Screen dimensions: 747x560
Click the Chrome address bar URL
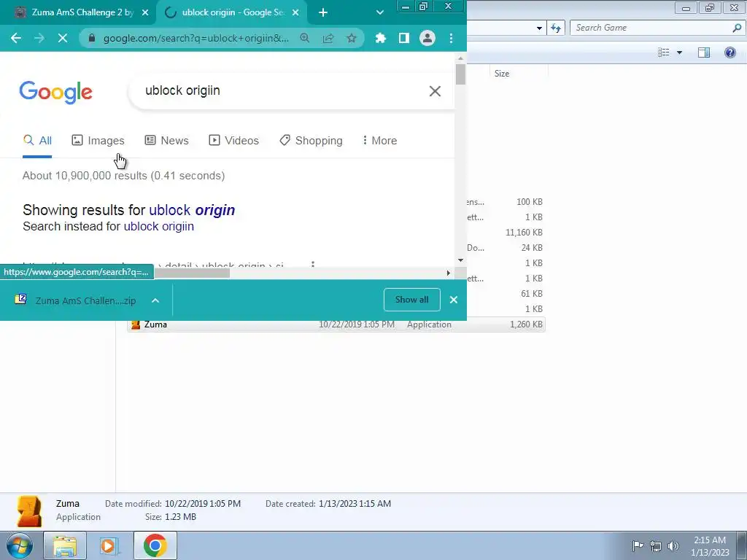pos(196,38)
